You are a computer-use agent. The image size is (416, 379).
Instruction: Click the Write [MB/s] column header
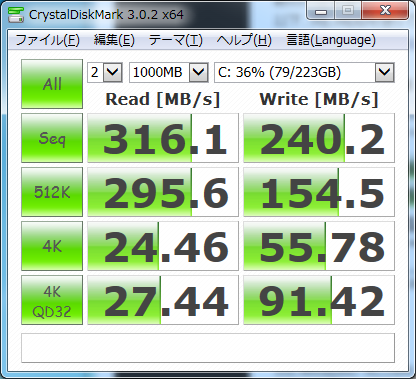coord(319,99)
